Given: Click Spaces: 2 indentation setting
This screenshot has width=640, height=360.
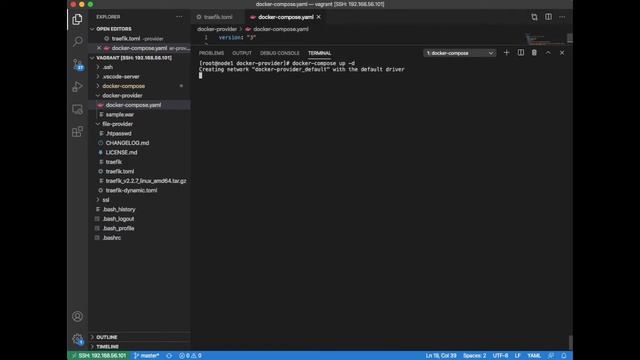Looking at the screenshot, I should [474, 356].
